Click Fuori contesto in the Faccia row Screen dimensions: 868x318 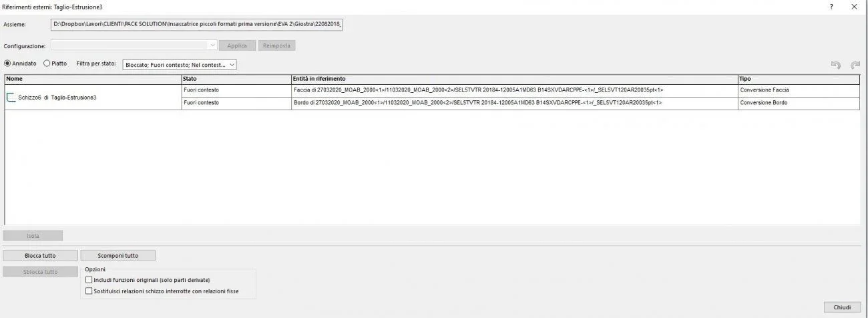pyautogui.click(x=236, y=90)
